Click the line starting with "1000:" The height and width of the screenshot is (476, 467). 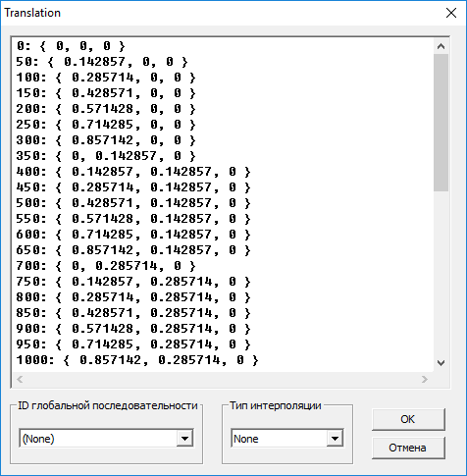137,360
